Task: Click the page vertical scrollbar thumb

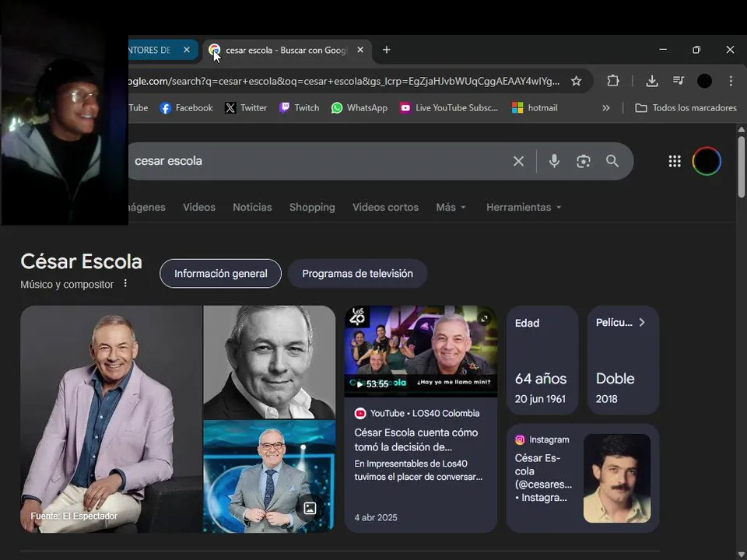Action: tap(742, 166)
